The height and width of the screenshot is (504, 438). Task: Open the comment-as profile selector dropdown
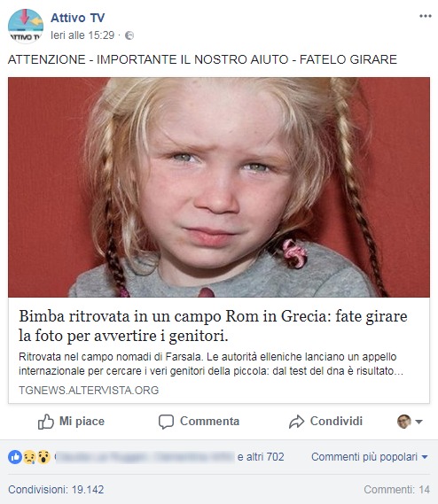(x=410, y=422)
